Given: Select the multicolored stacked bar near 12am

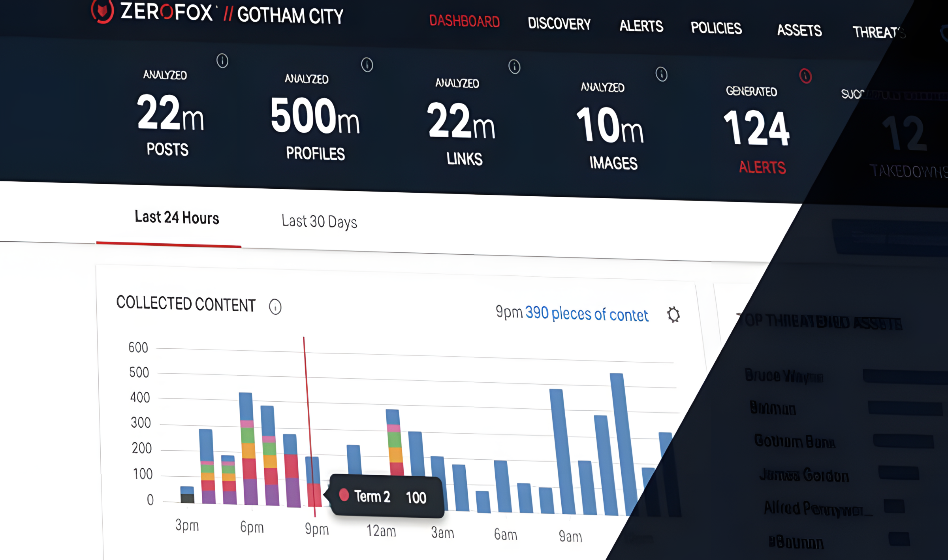Looking at the screenshot, I should click(395, 442).
